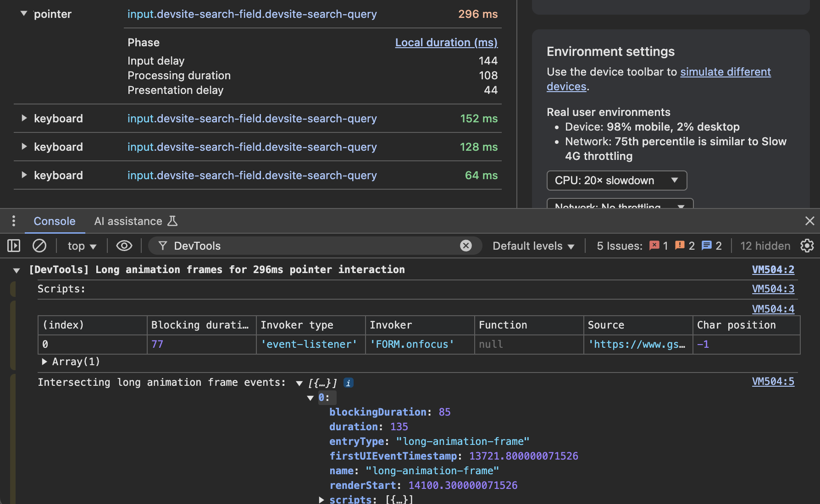Sort by the (index) column header
The width and height of the screenshot is (820, 504).
coord(92,325)
